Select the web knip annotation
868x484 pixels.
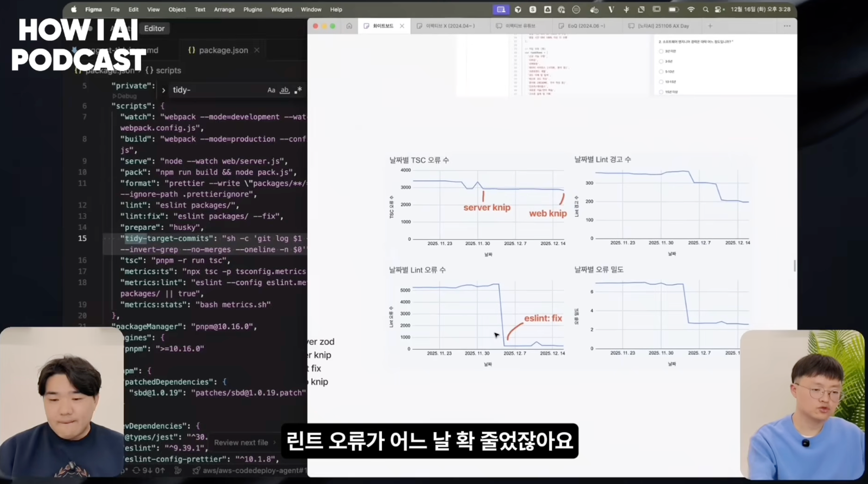(548, 213)
